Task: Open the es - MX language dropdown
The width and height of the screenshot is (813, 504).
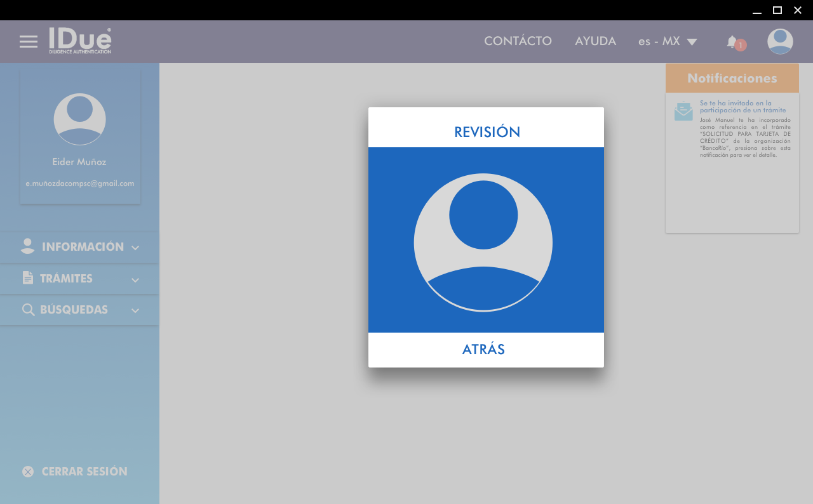Action: click(668, 42)
